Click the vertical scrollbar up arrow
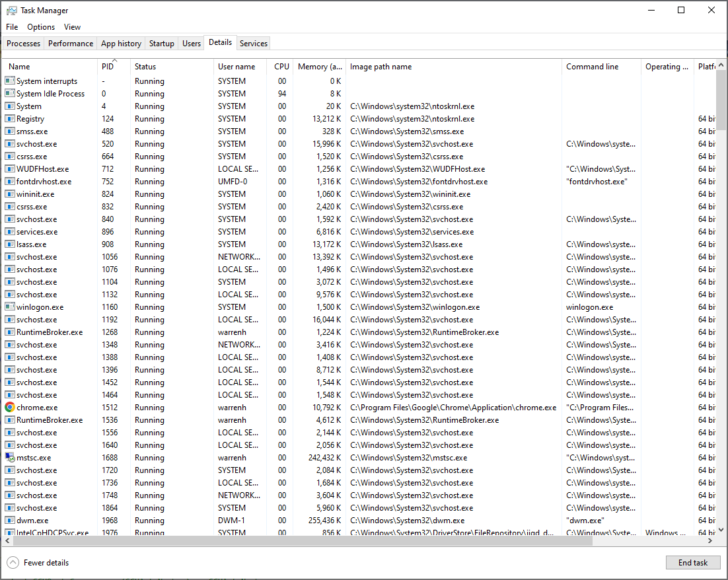 click(721, 65)
